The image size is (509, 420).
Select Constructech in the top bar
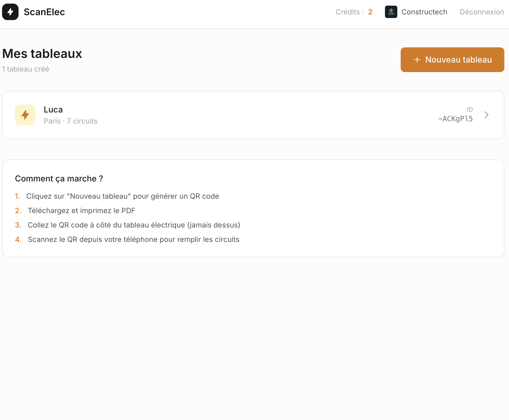click(424, 12)
